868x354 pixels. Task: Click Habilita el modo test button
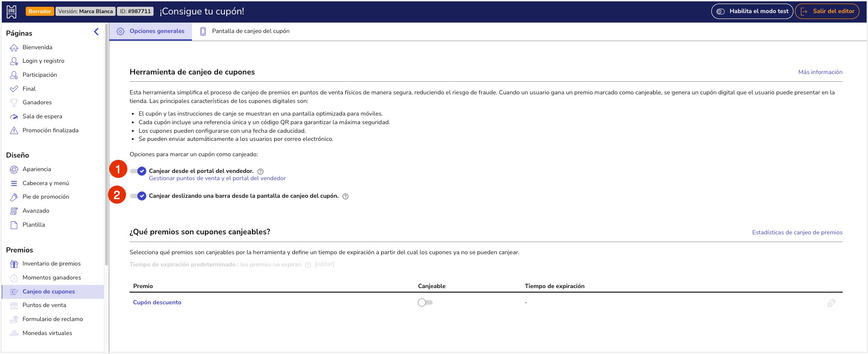coord(752,11)
